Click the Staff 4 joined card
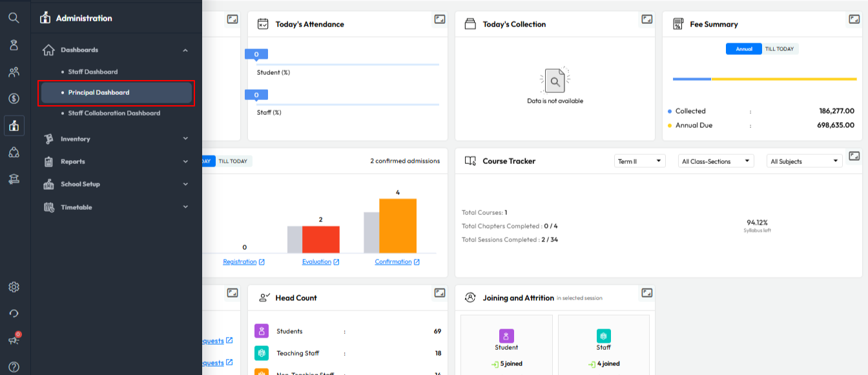The width and height of the screenshot is (868, 375). click(x=604, y=345)
